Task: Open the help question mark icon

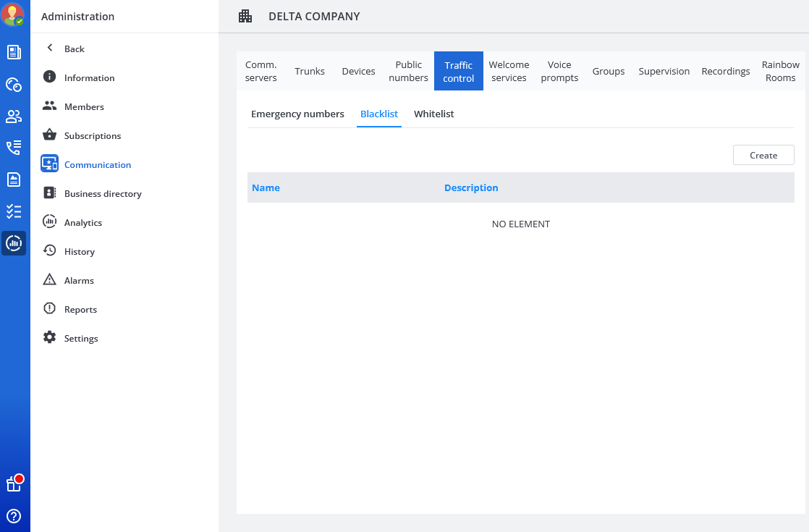Action: (14, 516)
